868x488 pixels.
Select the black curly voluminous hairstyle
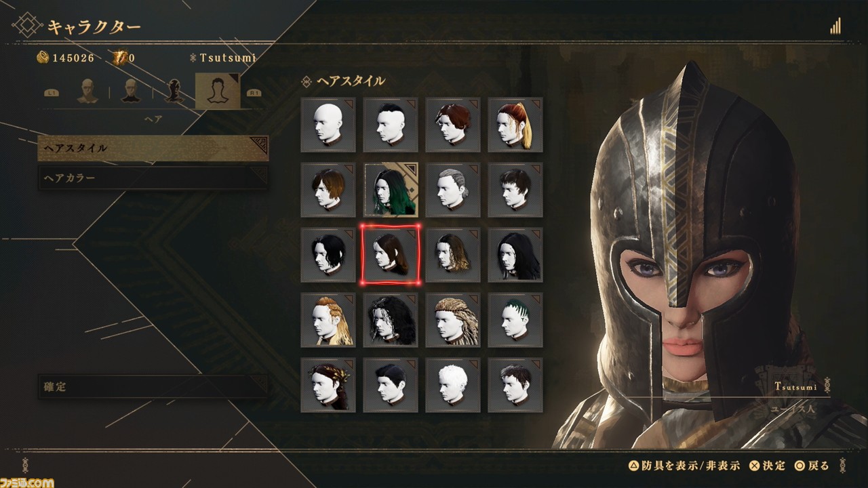[x=391, y=320]
